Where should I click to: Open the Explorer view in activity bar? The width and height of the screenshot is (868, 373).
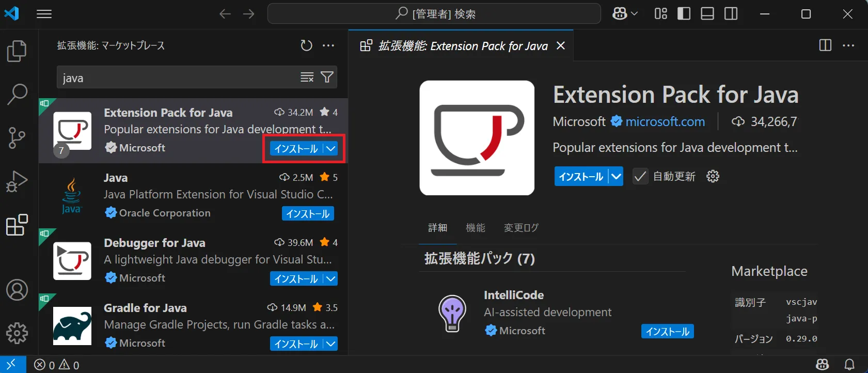pos(17,51)
